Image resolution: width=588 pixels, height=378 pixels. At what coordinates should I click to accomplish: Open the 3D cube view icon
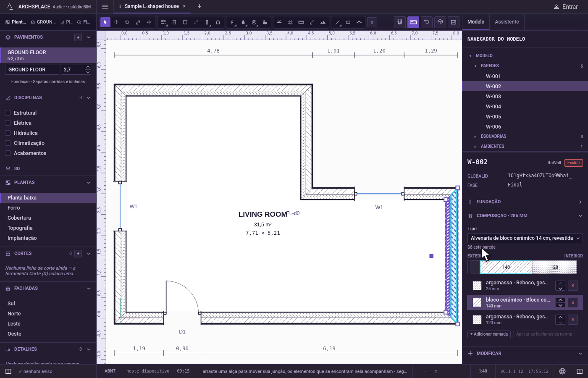[440, 22]
